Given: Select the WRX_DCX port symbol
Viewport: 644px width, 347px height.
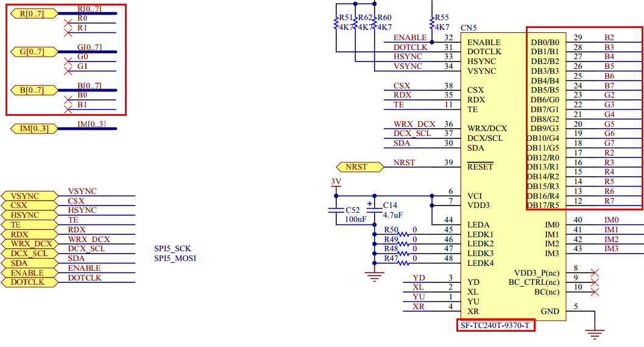Looking at the screenshot, I should 29,244.
